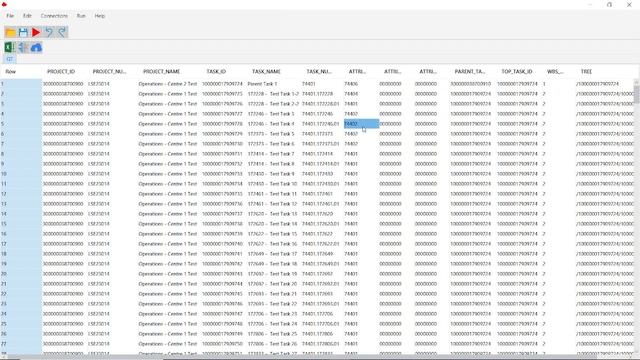Viewport: 640px width, 360px height.
Task: Click the TASK_NU... column header
Action: (x=319, y=71)
